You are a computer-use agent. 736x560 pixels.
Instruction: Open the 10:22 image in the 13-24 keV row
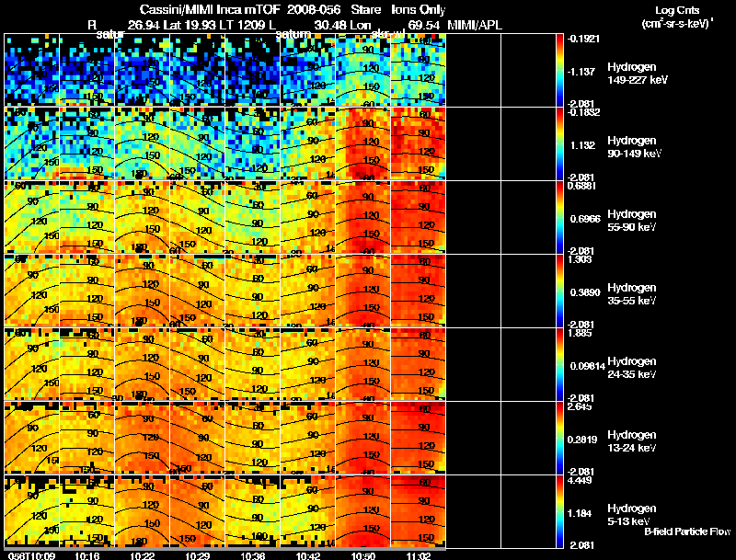(x=142, y=438)
